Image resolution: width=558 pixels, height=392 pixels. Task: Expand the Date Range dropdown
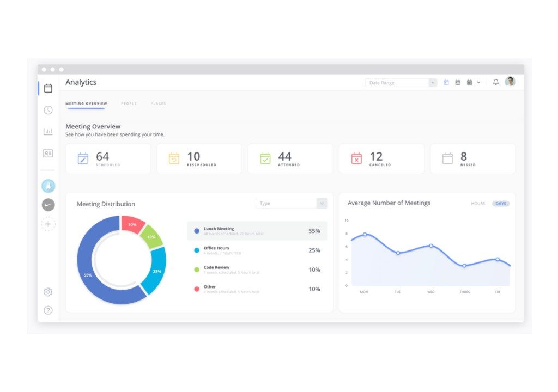pyautogui.click(x=401, y=83)
